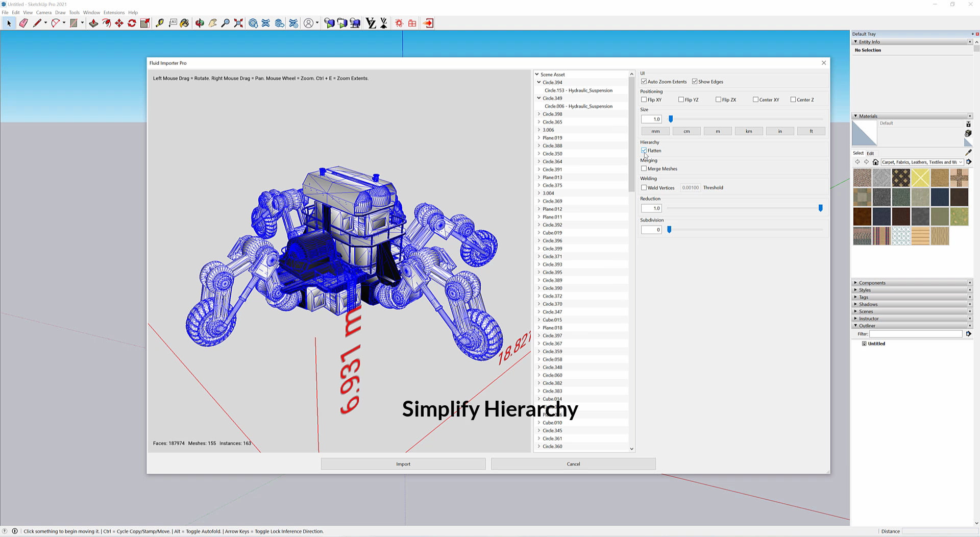Screen dimensions: 980x537
Task: Activate the Orbit tool
Action: tap(200, 23)
